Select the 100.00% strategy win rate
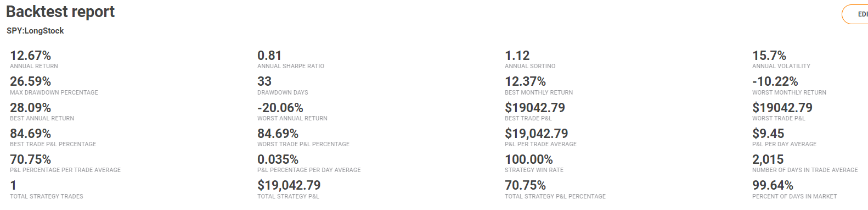868x210 pixels. (x=529, y=159)
